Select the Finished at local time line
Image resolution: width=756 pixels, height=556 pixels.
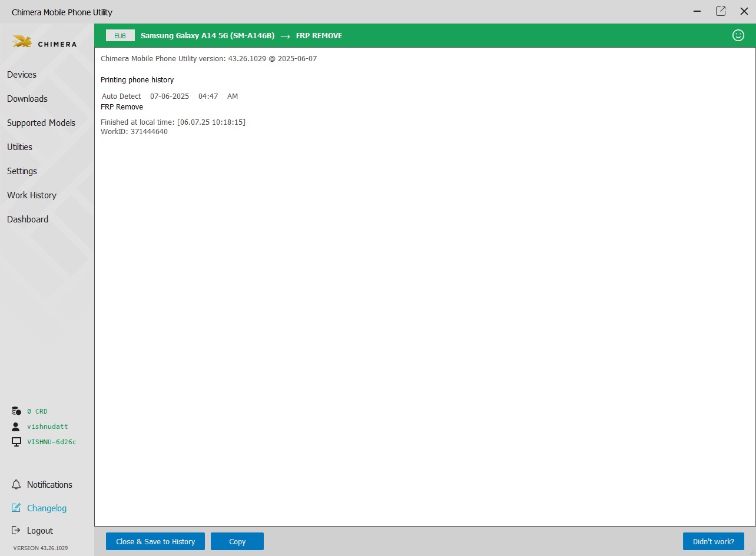(x=173, y=122)
